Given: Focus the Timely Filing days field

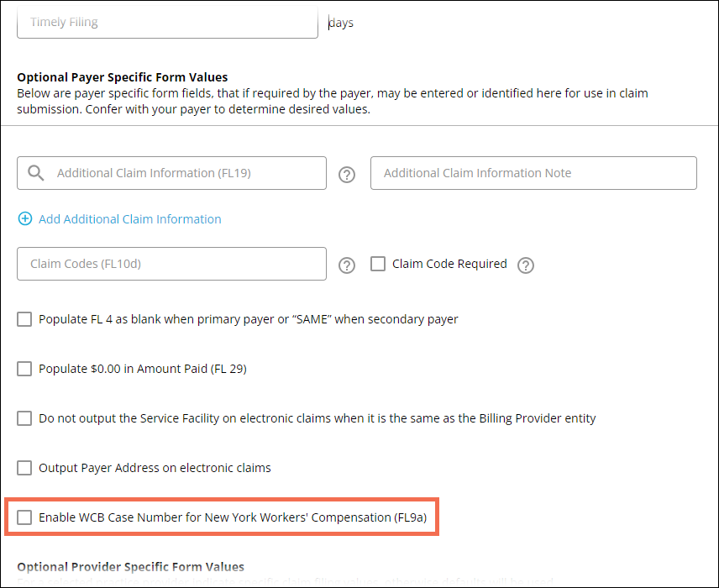Looking at the screenshot, I should pos(167,23).
